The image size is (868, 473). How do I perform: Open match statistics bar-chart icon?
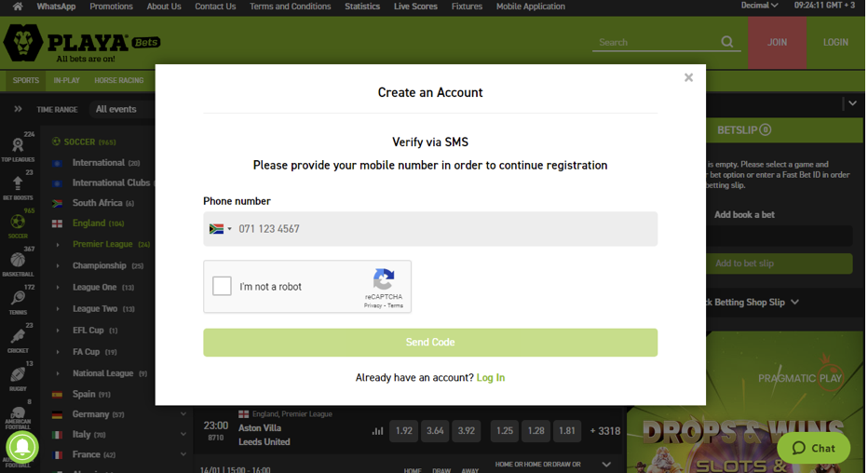point(377,431)
